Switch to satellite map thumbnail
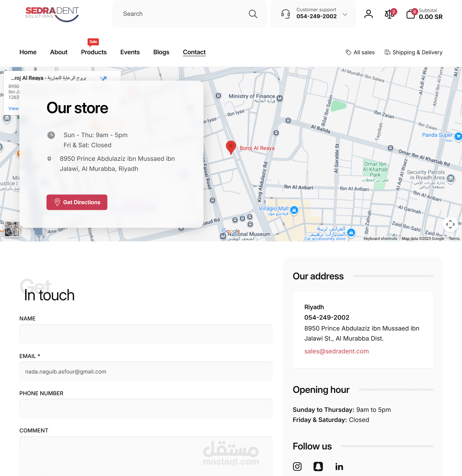The height and width of the screenshot is (476, 462). point(12,229)
